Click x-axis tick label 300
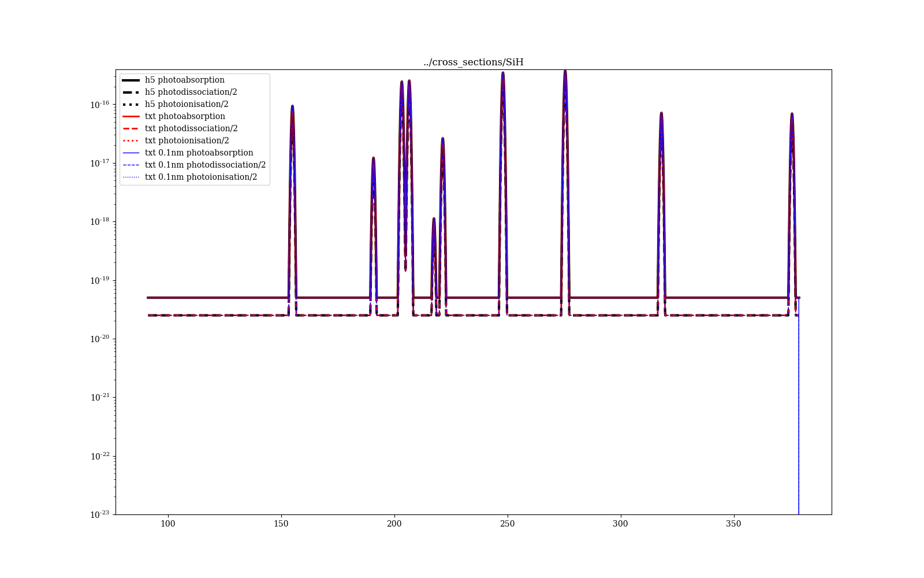This screenshot has height=578, width=924. point(620,524)
